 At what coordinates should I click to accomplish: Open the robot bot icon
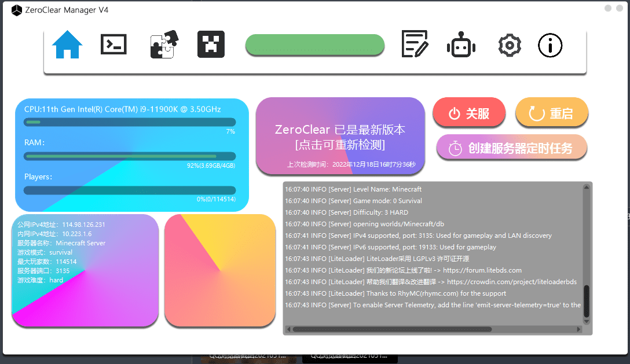coord(461,45)
